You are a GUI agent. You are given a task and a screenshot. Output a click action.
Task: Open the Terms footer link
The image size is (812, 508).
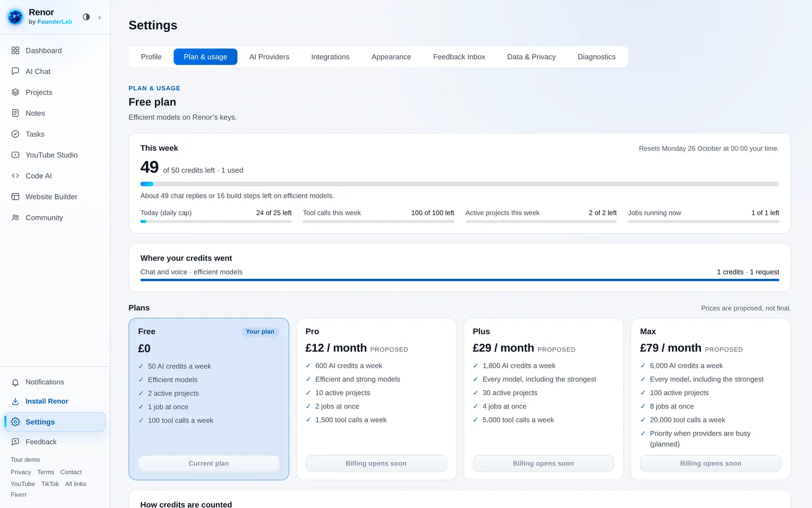click(46, 472)
